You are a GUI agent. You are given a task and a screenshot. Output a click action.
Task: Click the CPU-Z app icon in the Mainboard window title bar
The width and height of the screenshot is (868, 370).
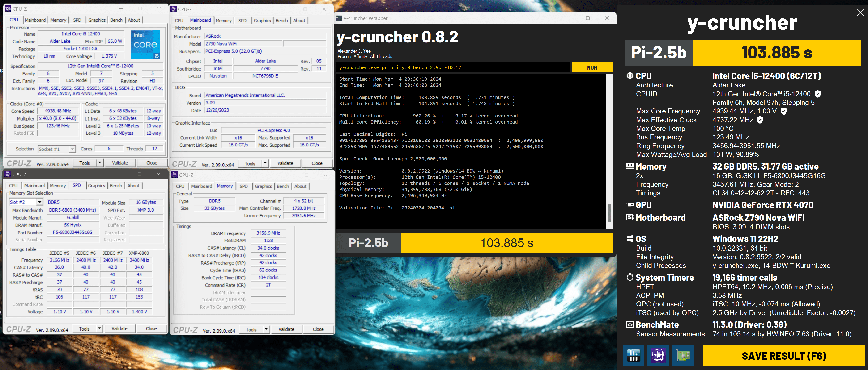tap(174, 9)
